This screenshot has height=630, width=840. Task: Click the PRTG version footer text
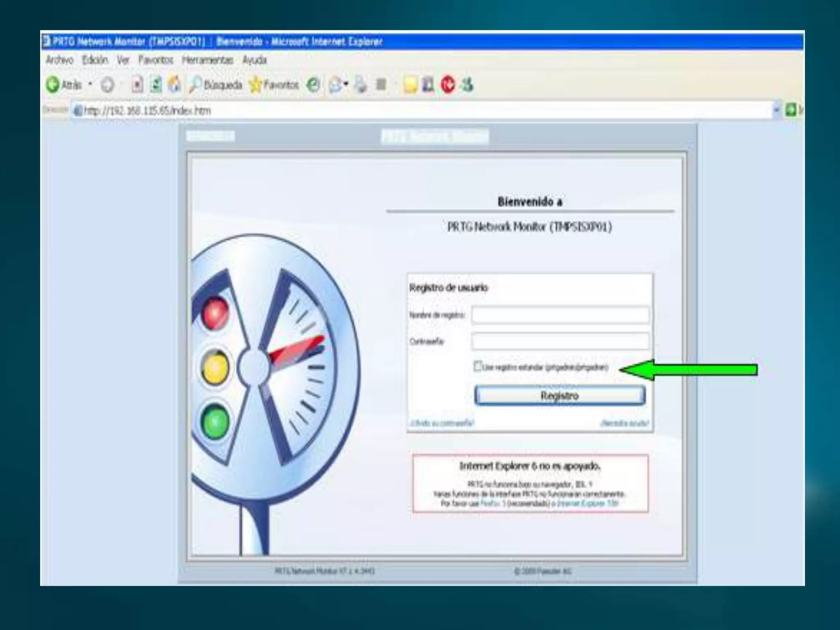coord(324,571)
